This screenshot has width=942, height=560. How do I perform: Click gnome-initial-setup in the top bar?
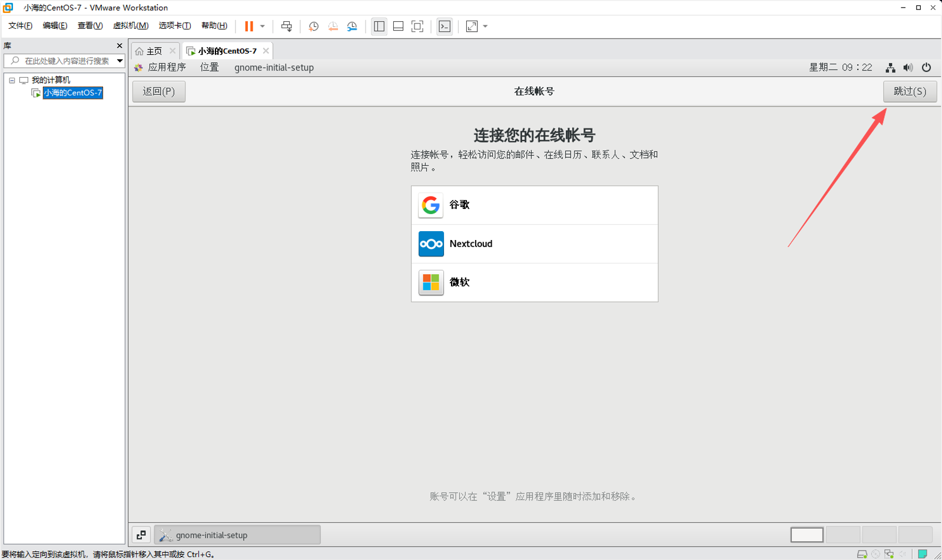pos(274,68)
